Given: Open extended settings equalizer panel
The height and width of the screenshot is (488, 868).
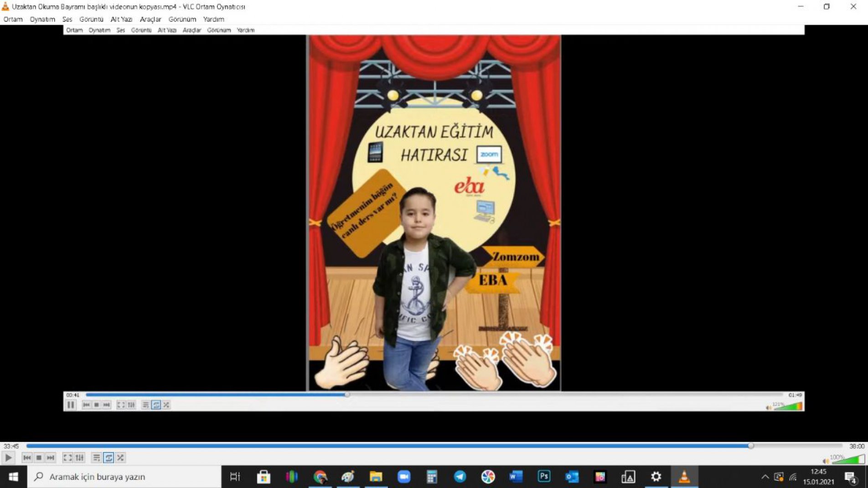Looking at the screenshot, I should tap(80, 457).
